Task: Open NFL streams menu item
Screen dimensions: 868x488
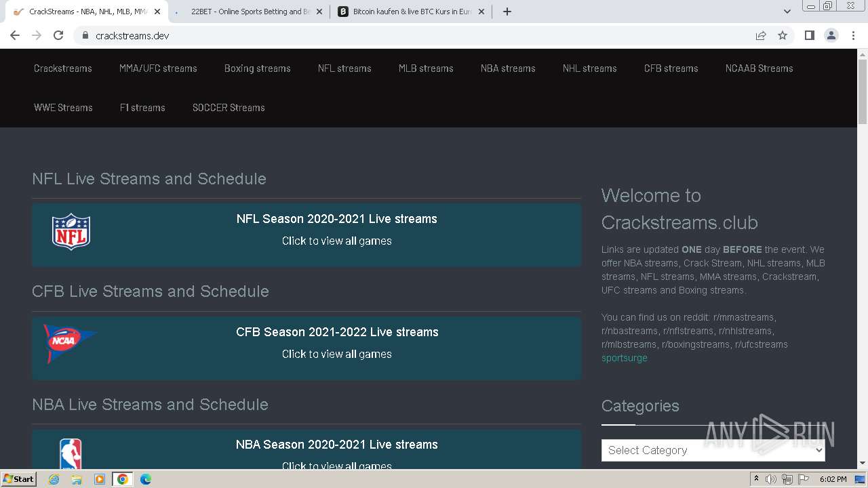Action: tap(344, 68)
